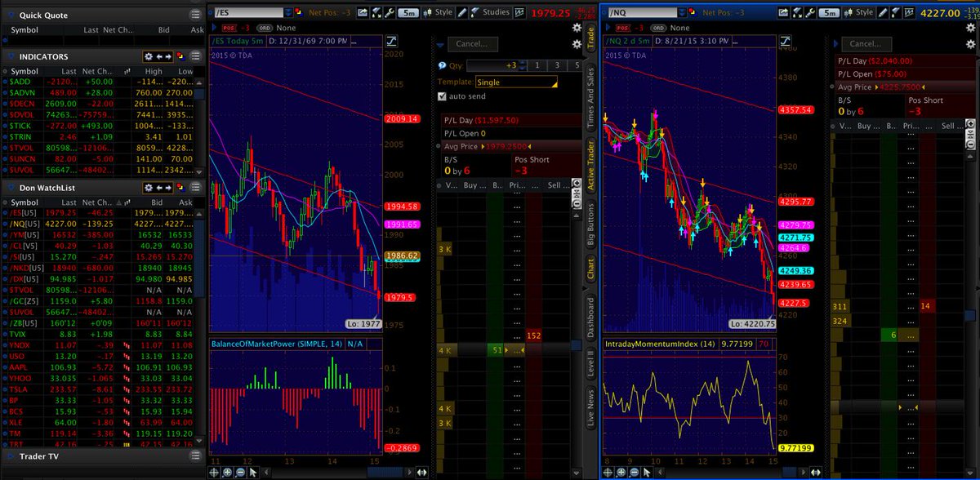
Task: Open the Don WatchList panel list menu
Action: 195,187
